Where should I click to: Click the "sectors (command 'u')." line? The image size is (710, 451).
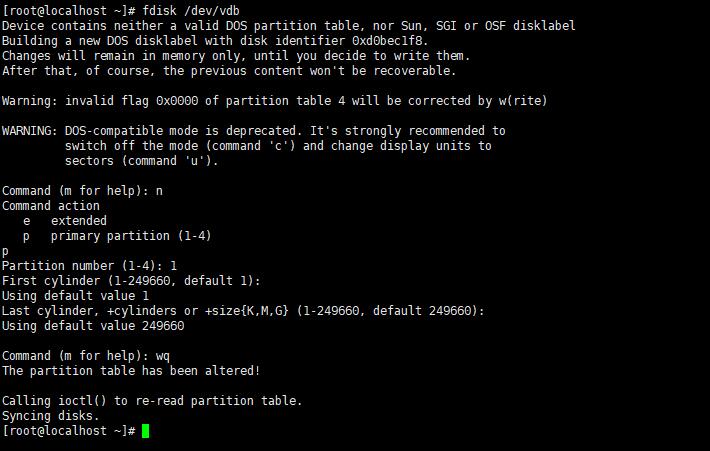[x=142, y=161]
